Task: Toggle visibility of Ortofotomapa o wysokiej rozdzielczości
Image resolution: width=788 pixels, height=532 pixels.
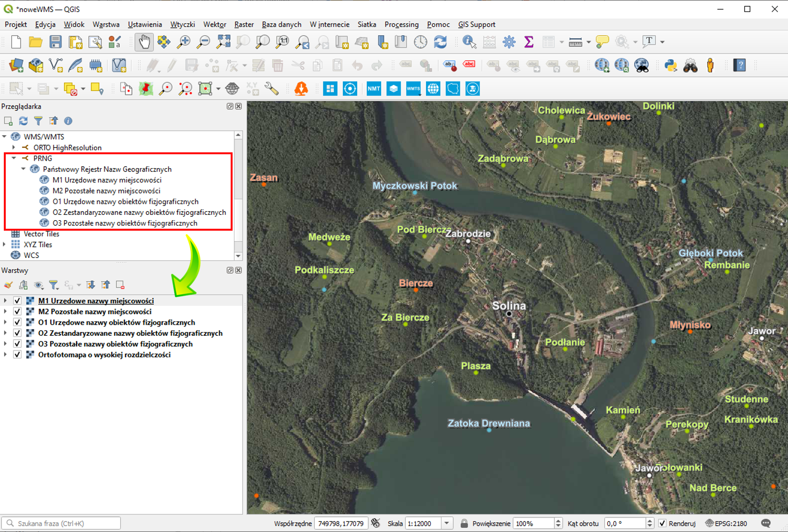Action: [x=17, y=355]
